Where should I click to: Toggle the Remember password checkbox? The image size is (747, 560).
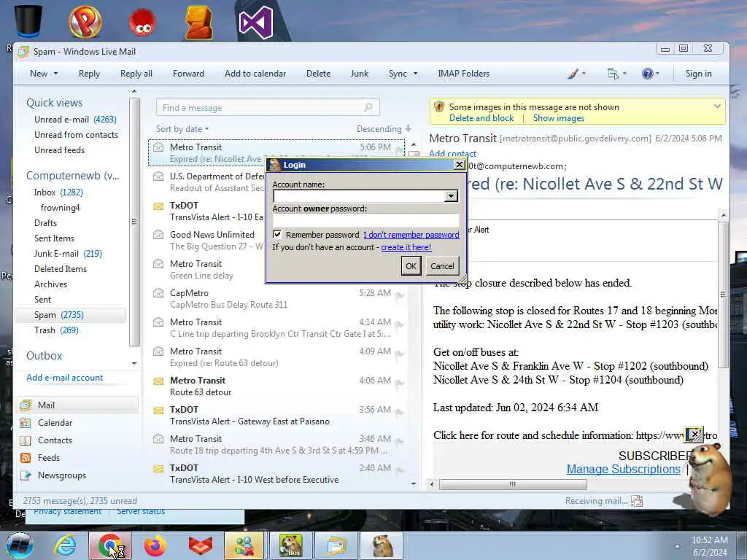click(276, 234)
